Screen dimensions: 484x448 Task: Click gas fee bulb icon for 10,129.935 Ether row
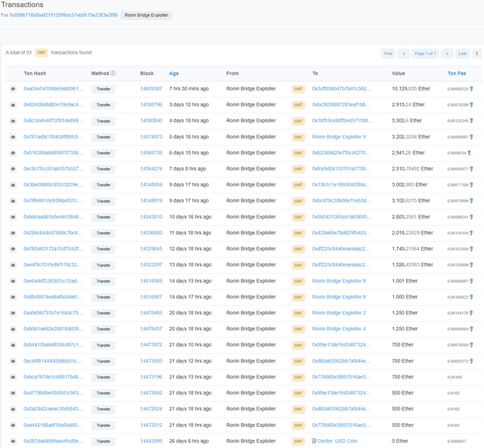click(471, 89)
